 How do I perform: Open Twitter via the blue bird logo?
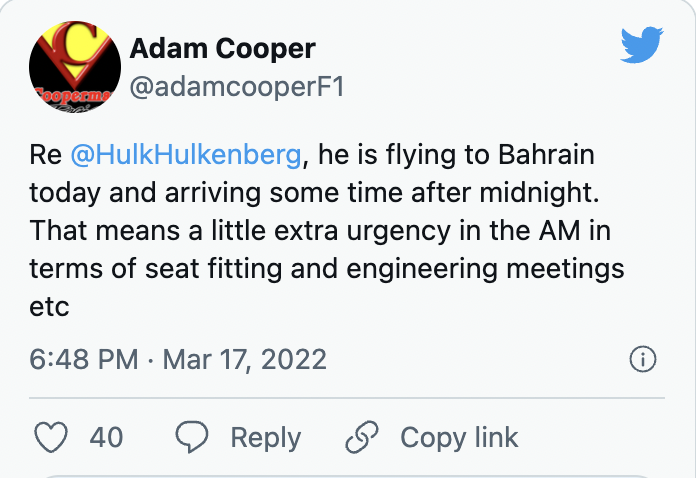tap(641, 46)
